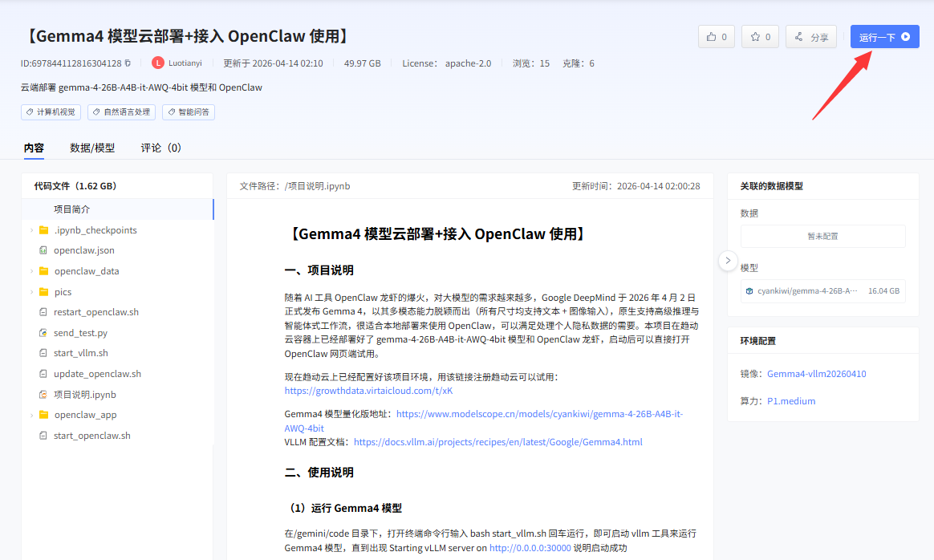
Task: Click the model cube icon beside cyankiwi/gemma
Action: click(749, 291)
